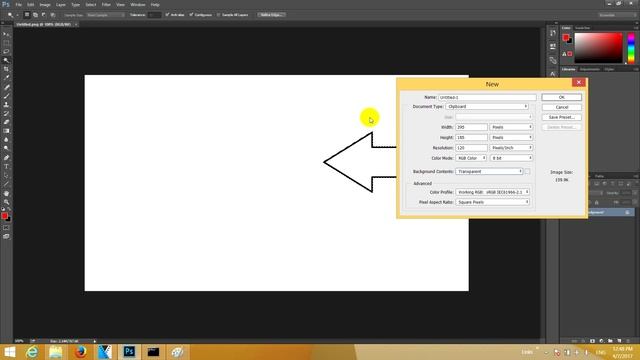640x360 pixels.
Task: Select the Rectangular Marquee tool
Action: [6, 43]
